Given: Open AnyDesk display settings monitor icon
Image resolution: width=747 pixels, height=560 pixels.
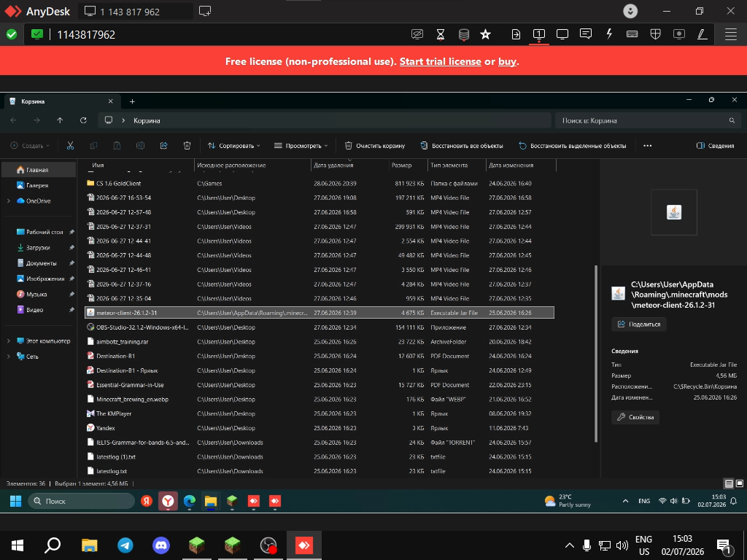Looking at the screenshot, I should point(562,34).
